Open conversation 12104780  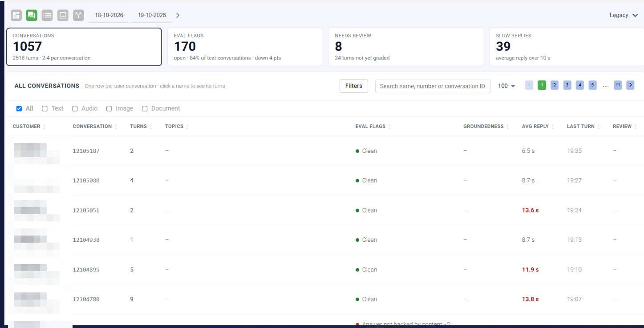click(x=86, y=300)
